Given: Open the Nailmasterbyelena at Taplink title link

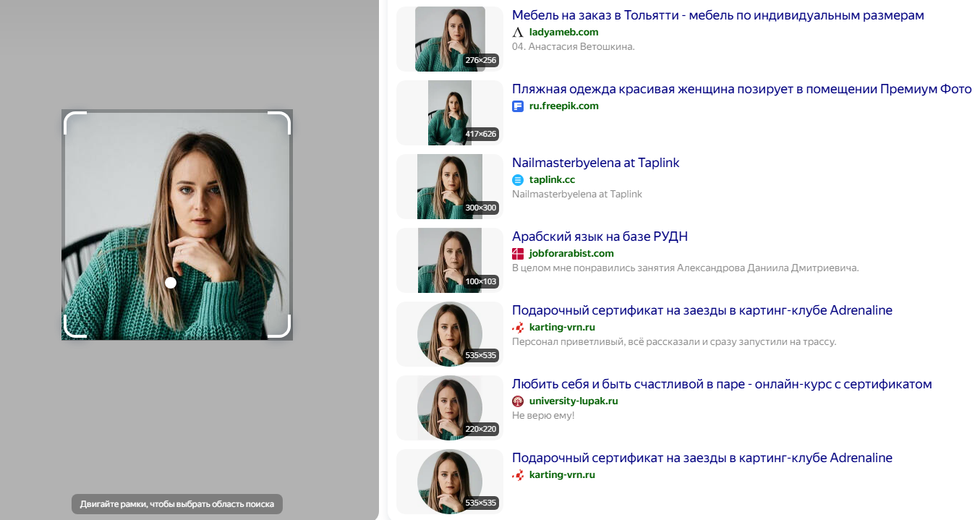Looking at the screenshot, I should coord(596,163).
